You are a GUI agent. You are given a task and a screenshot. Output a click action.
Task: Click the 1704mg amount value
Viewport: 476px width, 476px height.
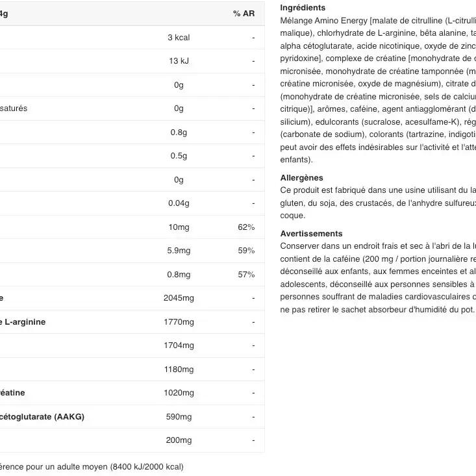pyautogui.click(x=179, y=345)
